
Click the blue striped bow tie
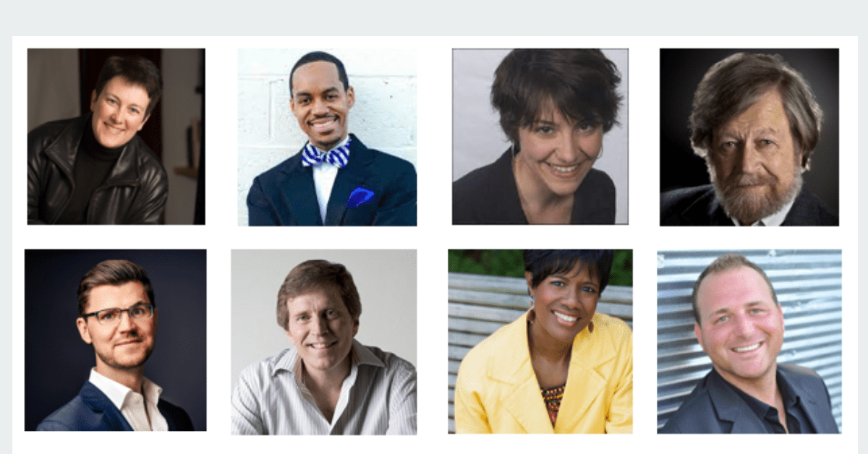(x=326, y=154)
